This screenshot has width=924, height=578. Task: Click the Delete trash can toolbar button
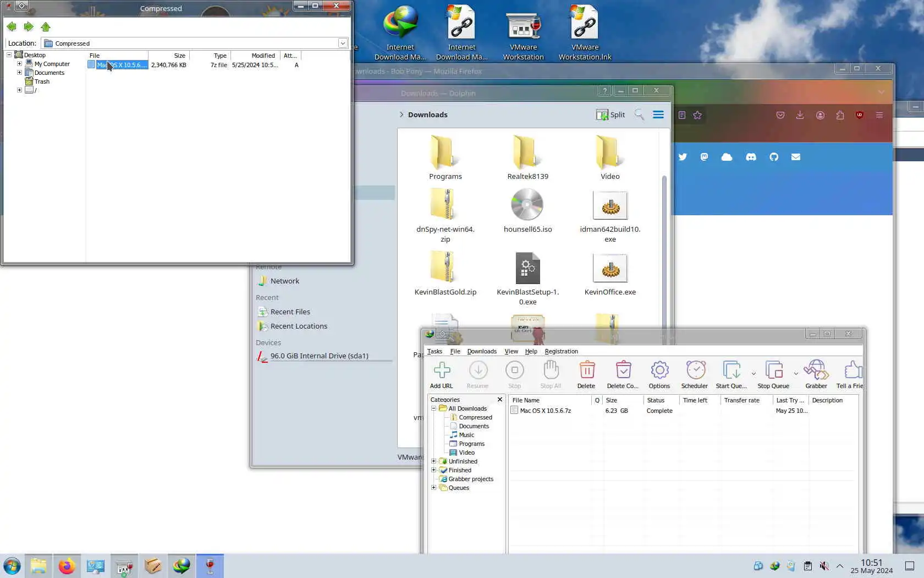[586, 374]
